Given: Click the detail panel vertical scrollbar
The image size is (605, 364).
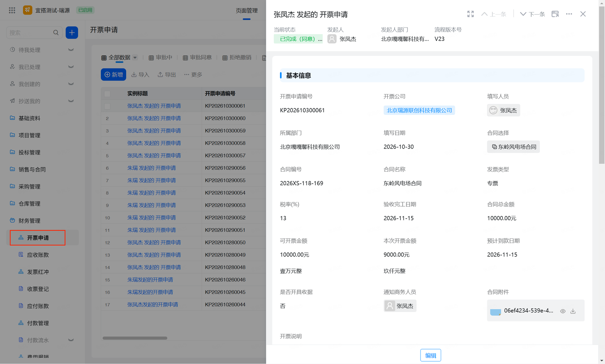Looking at the screenshot, I should (x=602, y=85).
